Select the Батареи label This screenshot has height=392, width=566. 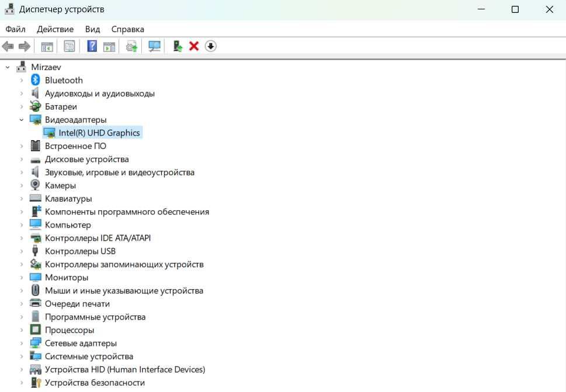pos(61,106)
